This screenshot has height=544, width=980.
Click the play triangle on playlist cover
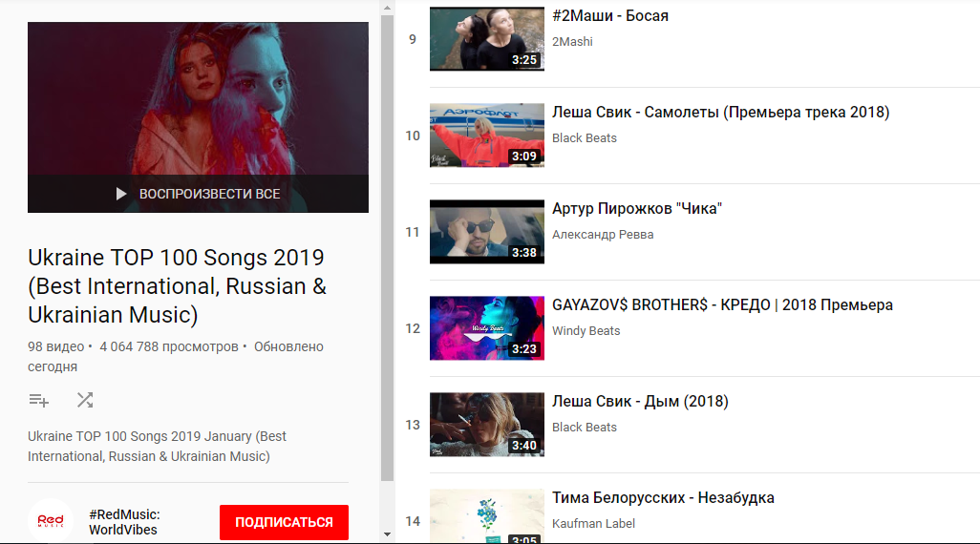click(121, 195)
